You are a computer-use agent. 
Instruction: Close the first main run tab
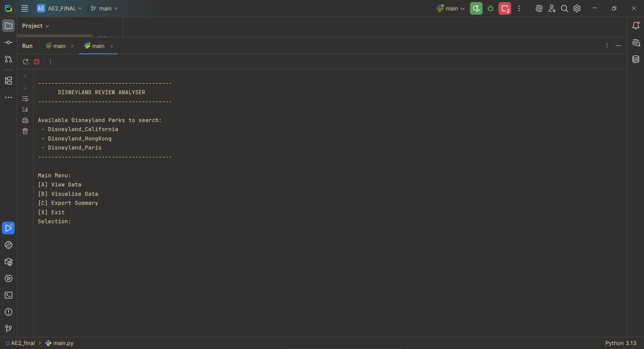pos(72,46)
